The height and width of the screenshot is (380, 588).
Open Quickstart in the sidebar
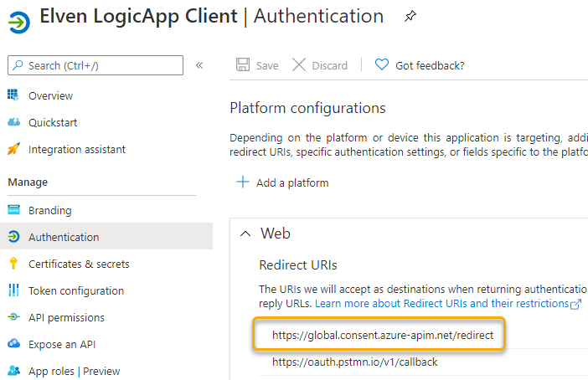53,122
